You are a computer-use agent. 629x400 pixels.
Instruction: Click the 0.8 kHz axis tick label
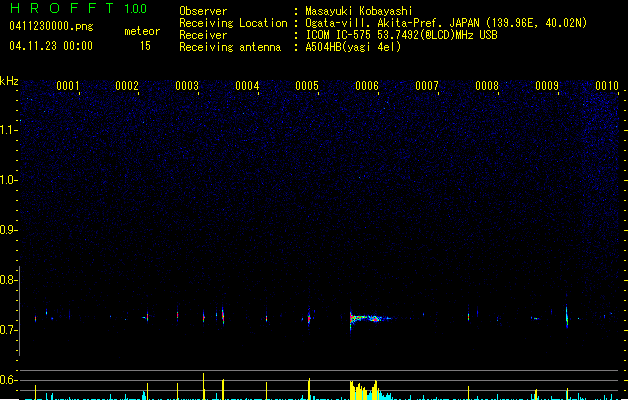[9, 280]
